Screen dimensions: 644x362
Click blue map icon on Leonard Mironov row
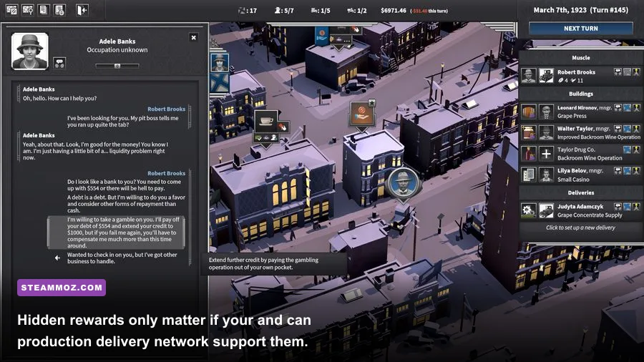(x=627, y=107)
